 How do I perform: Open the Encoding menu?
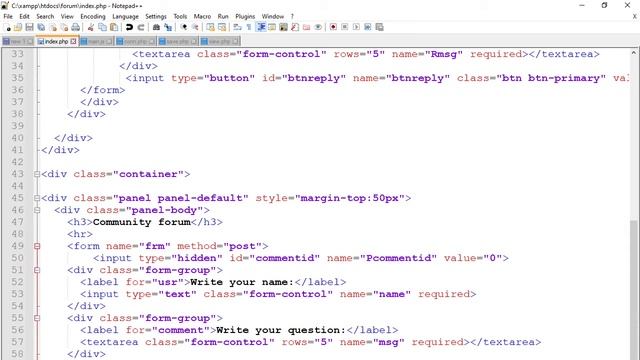tap(93, 16)
